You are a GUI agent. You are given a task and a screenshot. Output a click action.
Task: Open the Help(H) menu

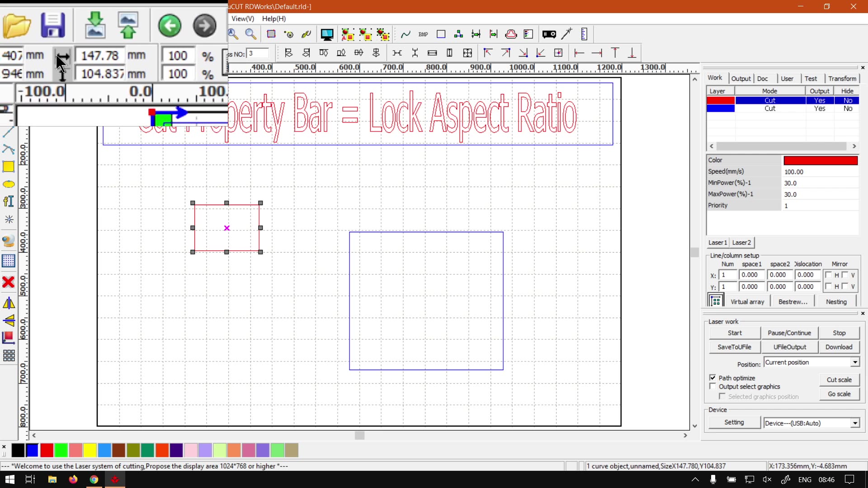coord(274,19)
